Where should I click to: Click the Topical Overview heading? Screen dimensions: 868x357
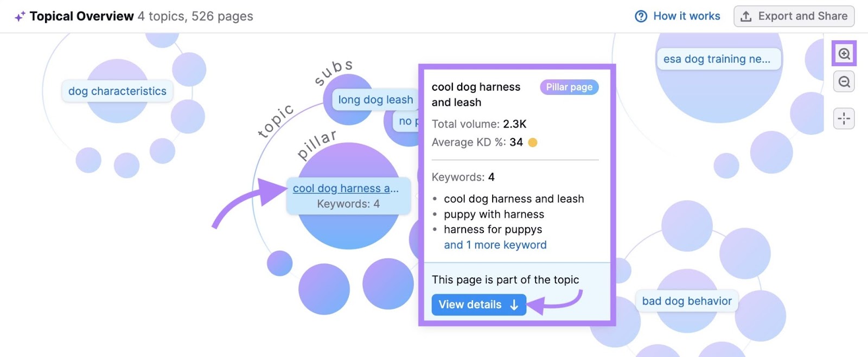coord(82,16)
